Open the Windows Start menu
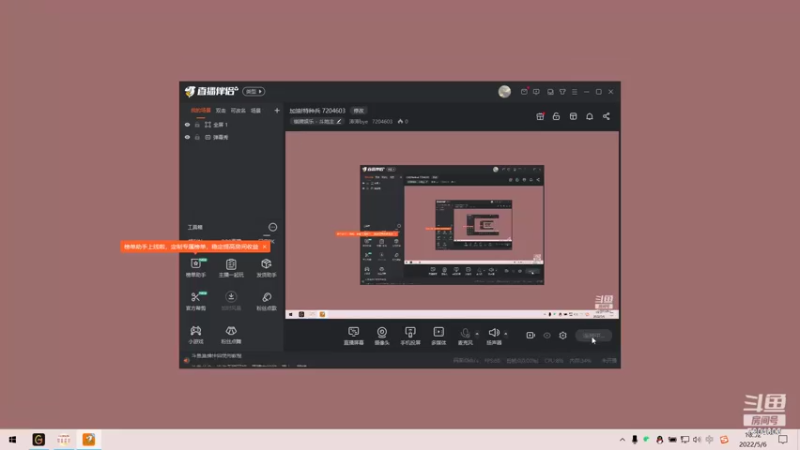Image resolution: width=800 pixels, height=450 pixels. 12,439
